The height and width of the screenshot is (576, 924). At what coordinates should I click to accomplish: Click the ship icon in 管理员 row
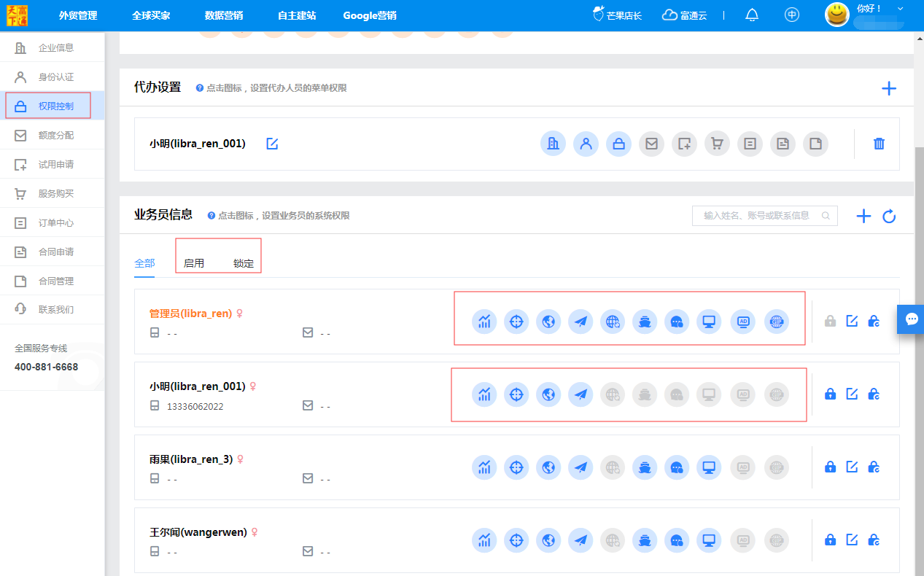[x=645, y=321]
